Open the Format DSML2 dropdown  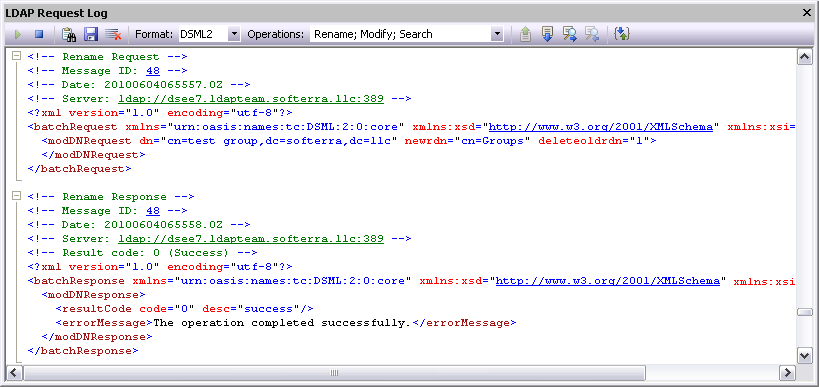235,34
